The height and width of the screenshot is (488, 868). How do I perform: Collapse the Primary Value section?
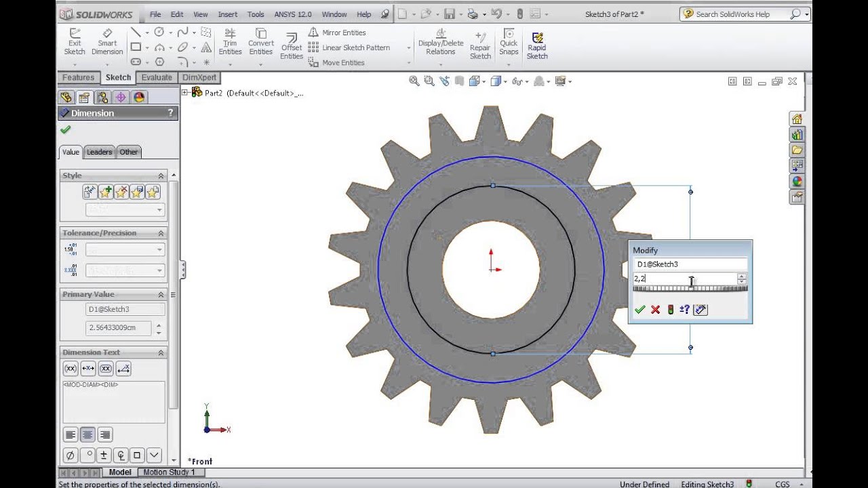point(161,295)
